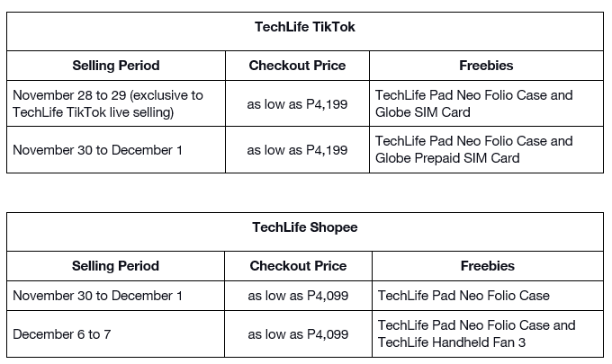Click Checkout Price header in TikTok table
The height and width of the screenshot is (364, 612).
pos(297,66)
